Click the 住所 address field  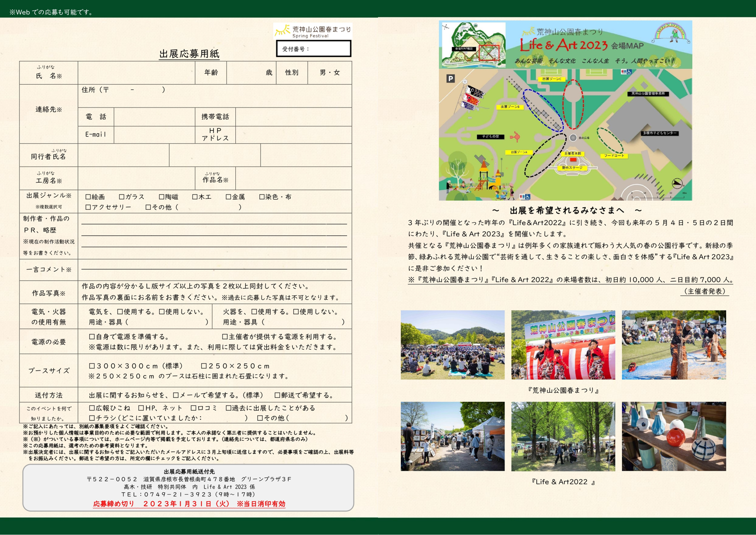[x=215, y=96]
